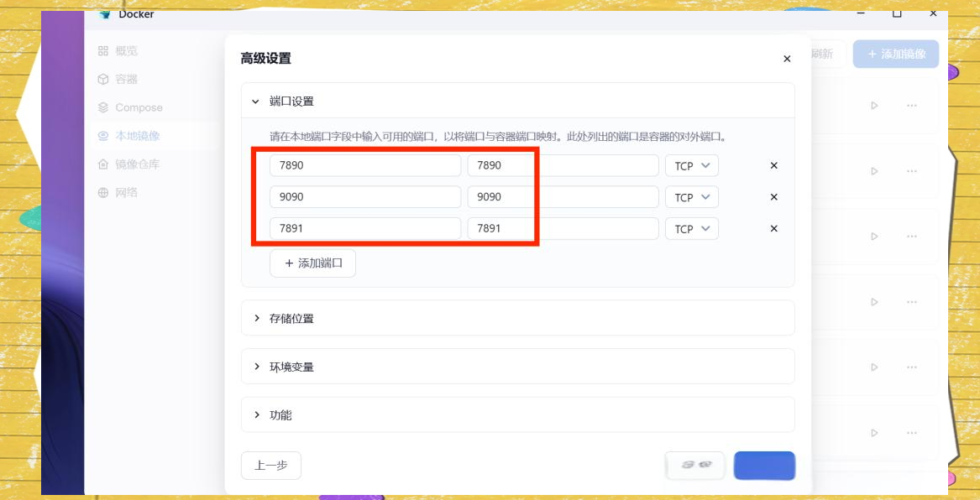
Task: Collapse the 端口设置 section
Action: click(x=256, y=102)
